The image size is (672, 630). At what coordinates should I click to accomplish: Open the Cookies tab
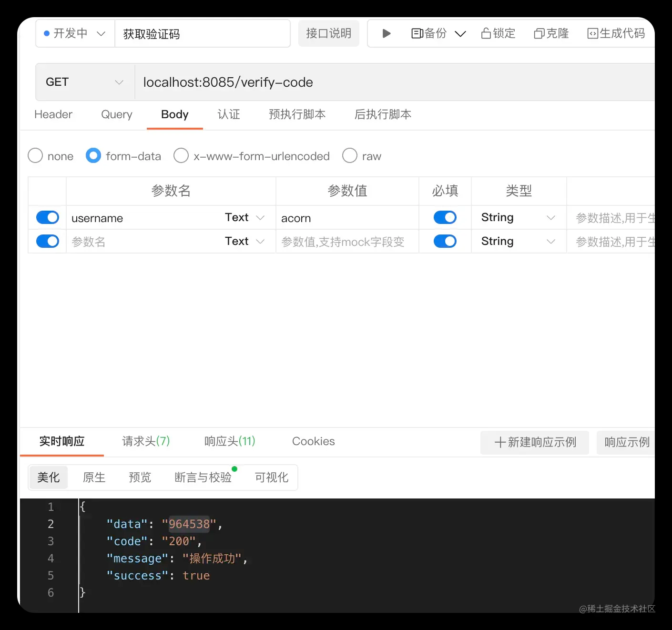(313, 441)
